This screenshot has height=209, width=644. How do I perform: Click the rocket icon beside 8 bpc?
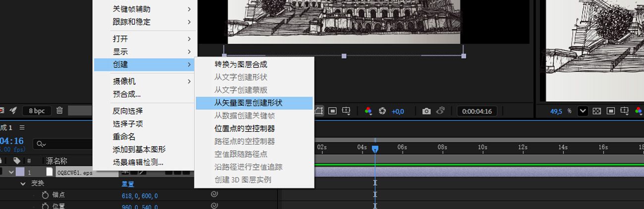13,111
